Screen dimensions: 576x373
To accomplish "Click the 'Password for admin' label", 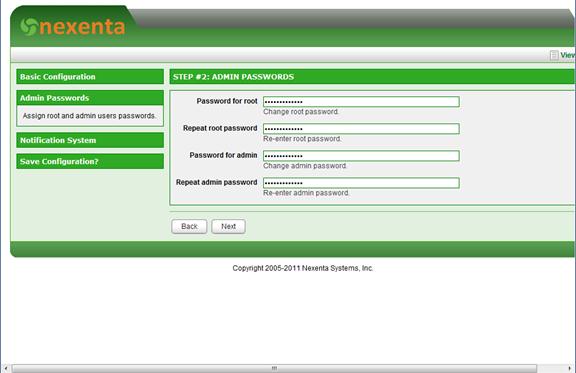I will (x=223, y=155).
